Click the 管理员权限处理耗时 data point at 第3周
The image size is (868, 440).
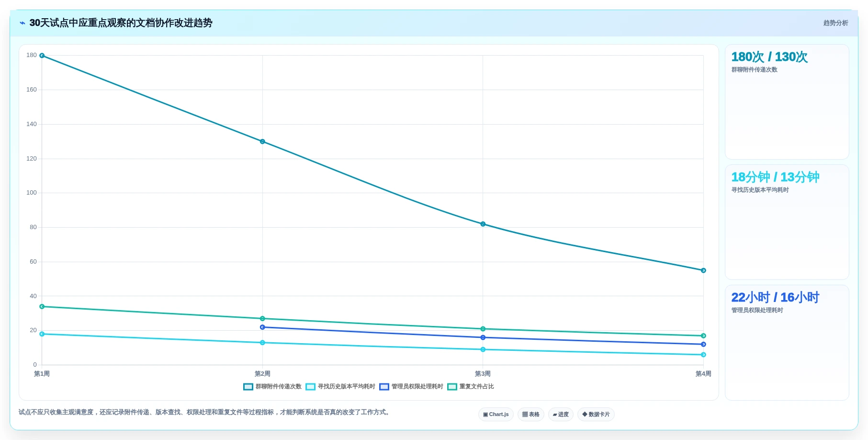coord(483,337)
